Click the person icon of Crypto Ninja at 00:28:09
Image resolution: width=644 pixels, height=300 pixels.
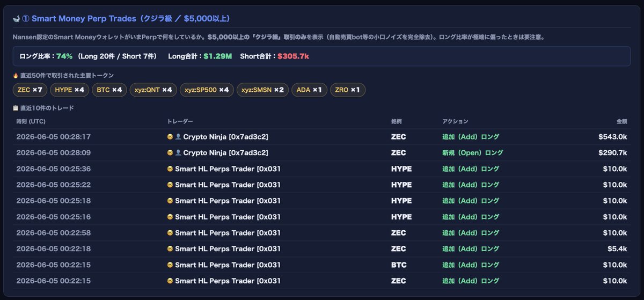tap(178, 153)
